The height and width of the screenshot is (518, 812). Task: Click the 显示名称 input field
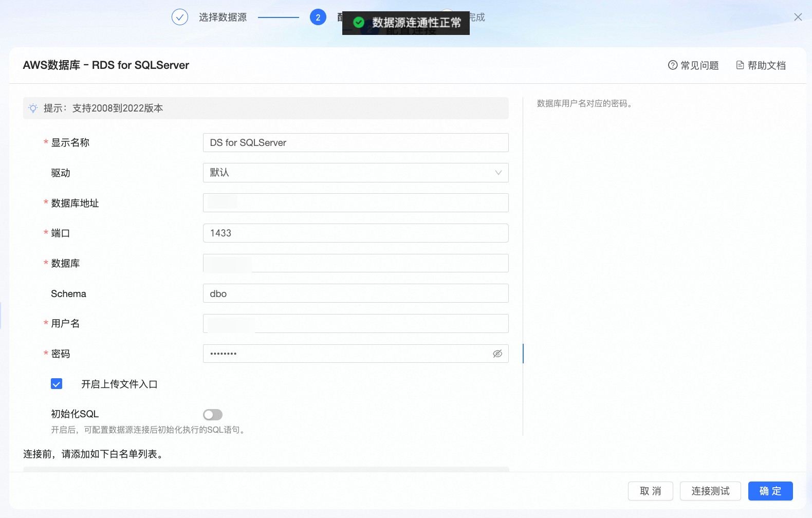(356, 142)
